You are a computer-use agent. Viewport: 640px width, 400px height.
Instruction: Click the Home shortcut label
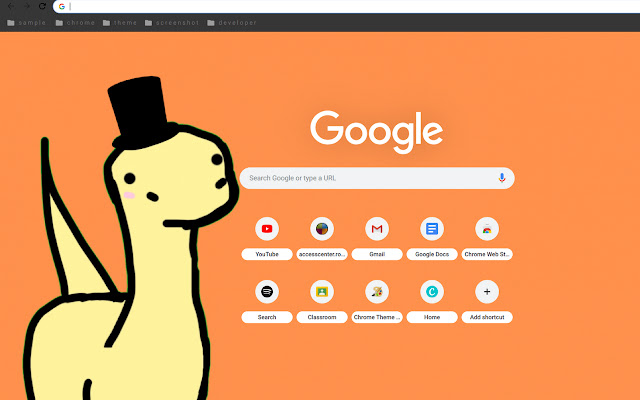(x=432, y=317)
